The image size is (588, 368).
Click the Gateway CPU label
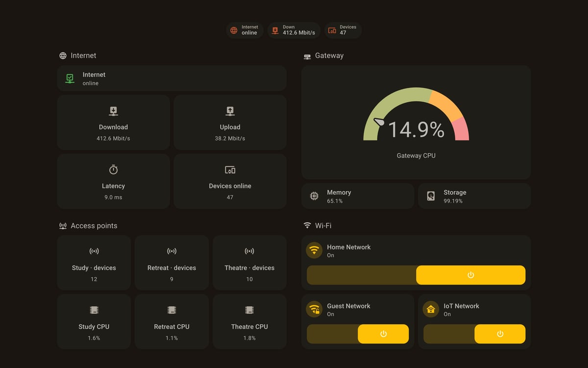[x=416, y=156]
